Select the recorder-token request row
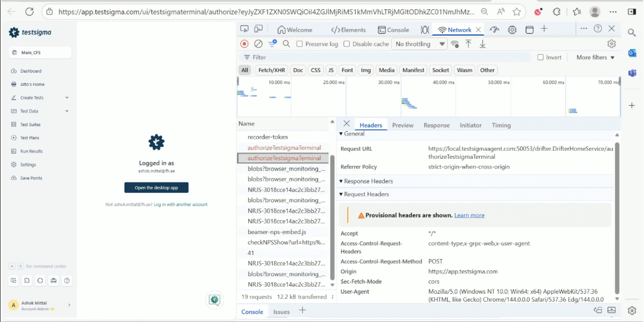Viewport: 644px width, 322px height. [x=283, y=137]
